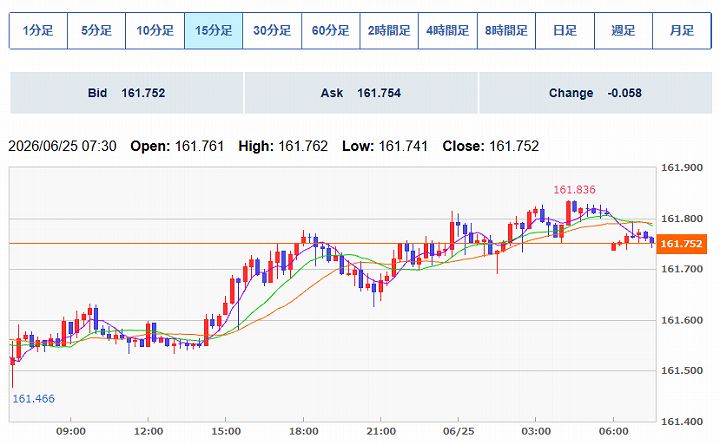
Task: Open the 週足 weekly tab
Action: [x=624, y=31]
